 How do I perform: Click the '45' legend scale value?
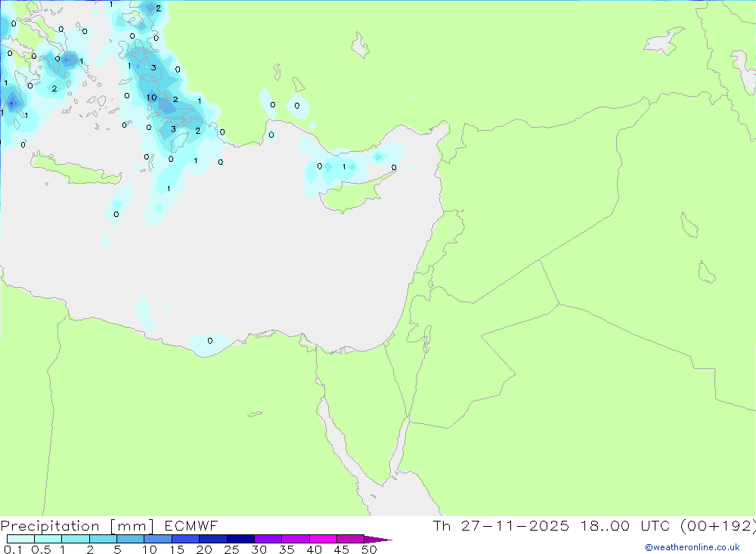click(342, 549)
